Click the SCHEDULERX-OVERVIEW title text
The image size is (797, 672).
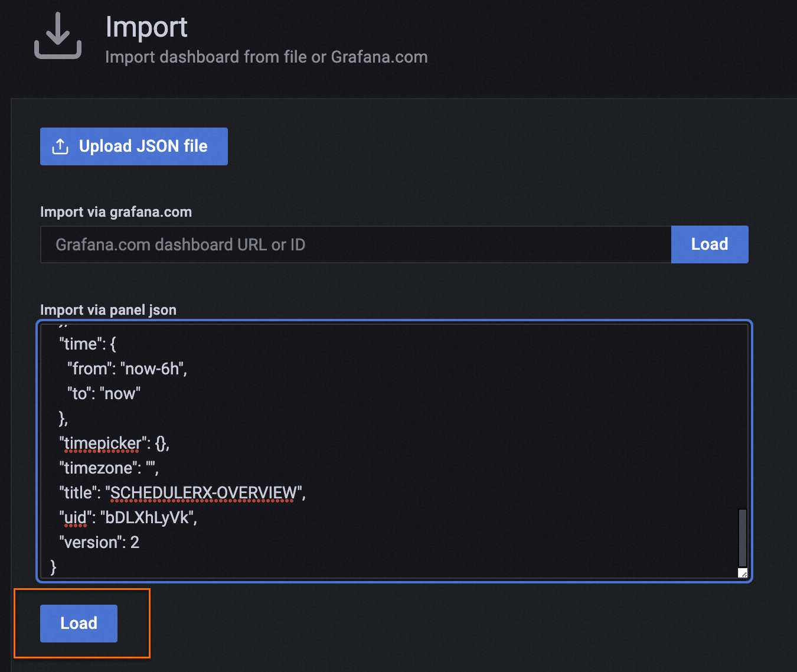click(x=204, y=493)
